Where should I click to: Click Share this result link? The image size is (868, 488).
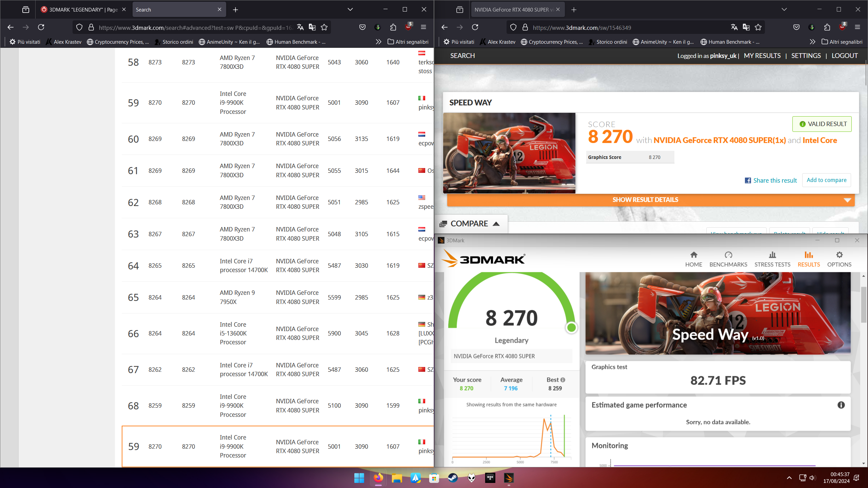(771, 181)
